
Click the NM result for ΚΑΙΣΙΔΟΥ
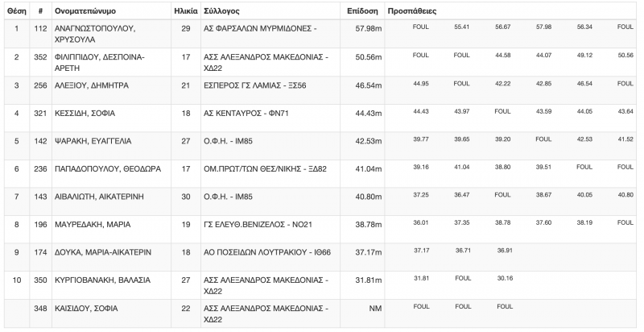[x=374, y=306]
